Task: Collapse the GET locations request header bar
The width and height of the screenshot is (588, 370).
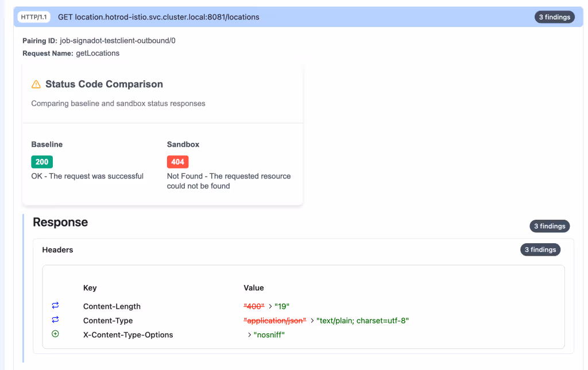Action: coord(298,17)
